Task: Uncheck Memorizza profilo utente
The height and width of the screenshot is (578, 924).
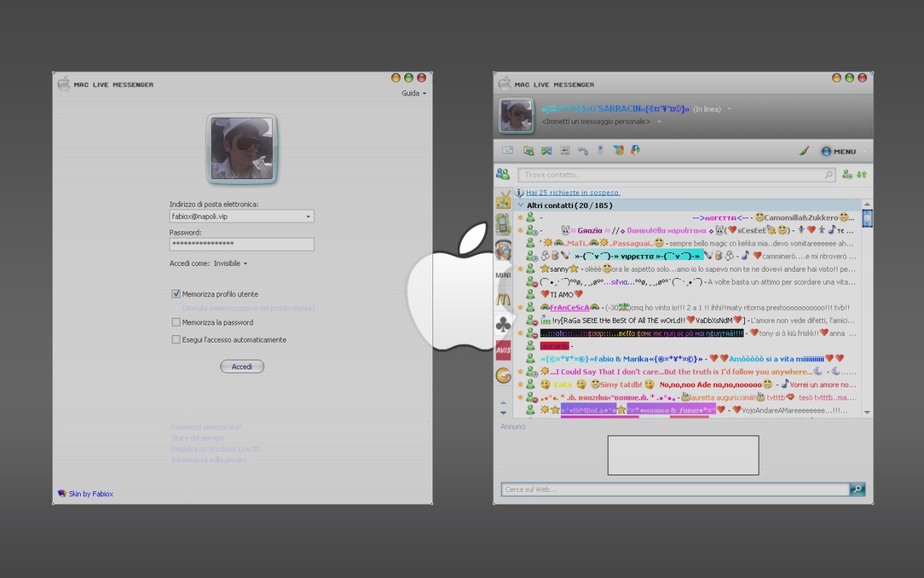Action: coord(176,294)
